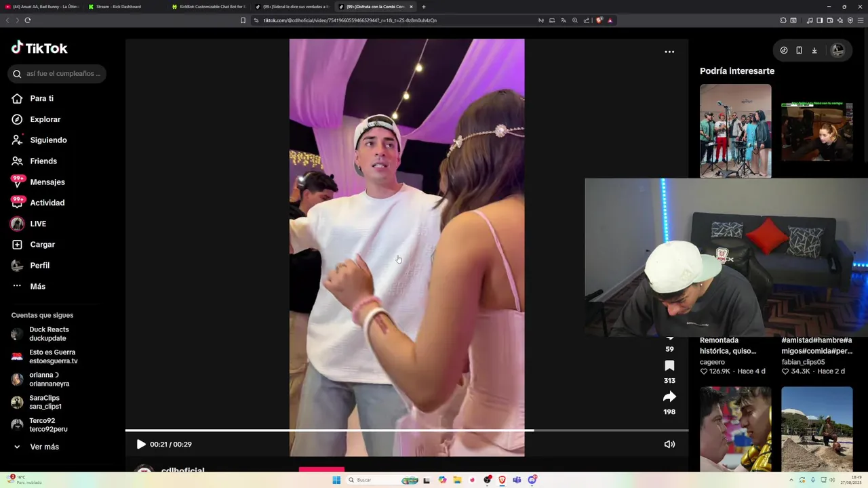Share the video with arrow icon

669,396
